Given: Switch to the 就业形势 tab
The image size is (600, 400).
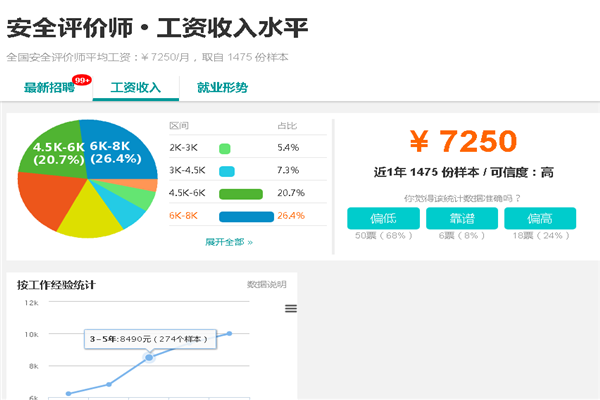Looking at the screenshot, I should pyautogui.click(x=222, y=88).
